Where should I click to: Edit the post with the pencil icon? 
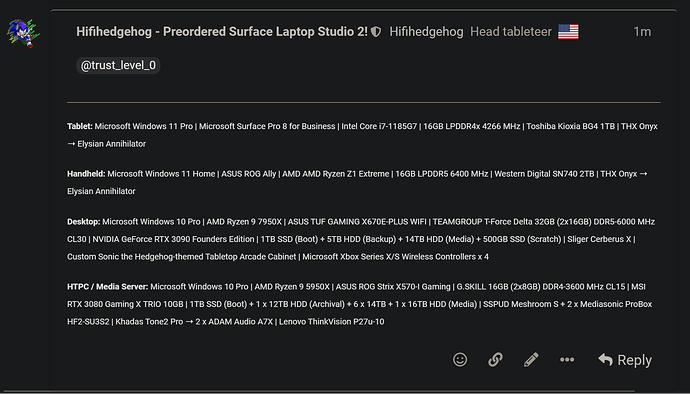pyautogui.click(x=531, y=360)
